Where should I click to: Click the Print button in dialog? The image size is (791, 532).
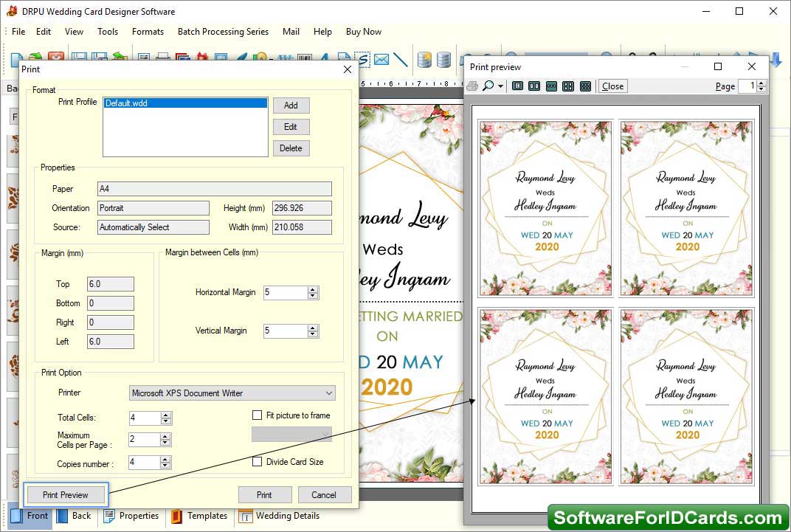[264, 494]
